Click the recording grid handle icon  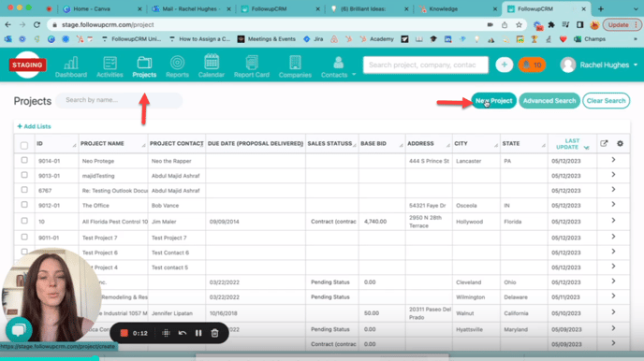pyautogui.click(x=166, y=333)
